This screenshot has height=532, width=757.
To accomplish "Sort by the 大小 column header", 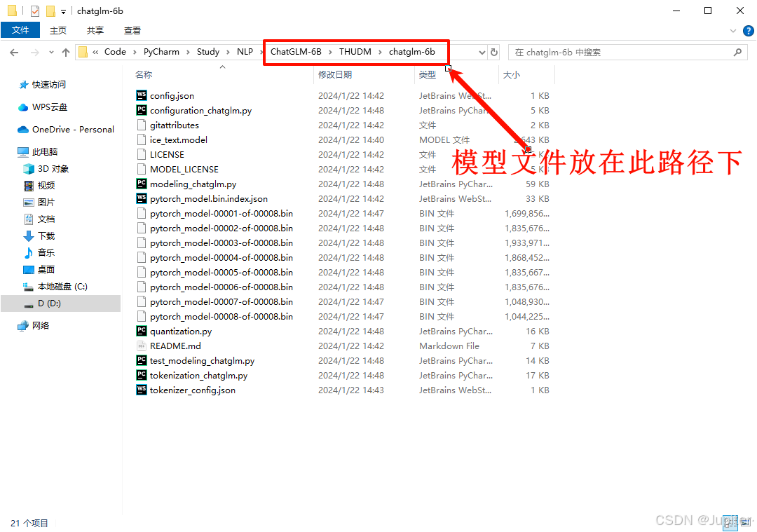I will (512, 74).
